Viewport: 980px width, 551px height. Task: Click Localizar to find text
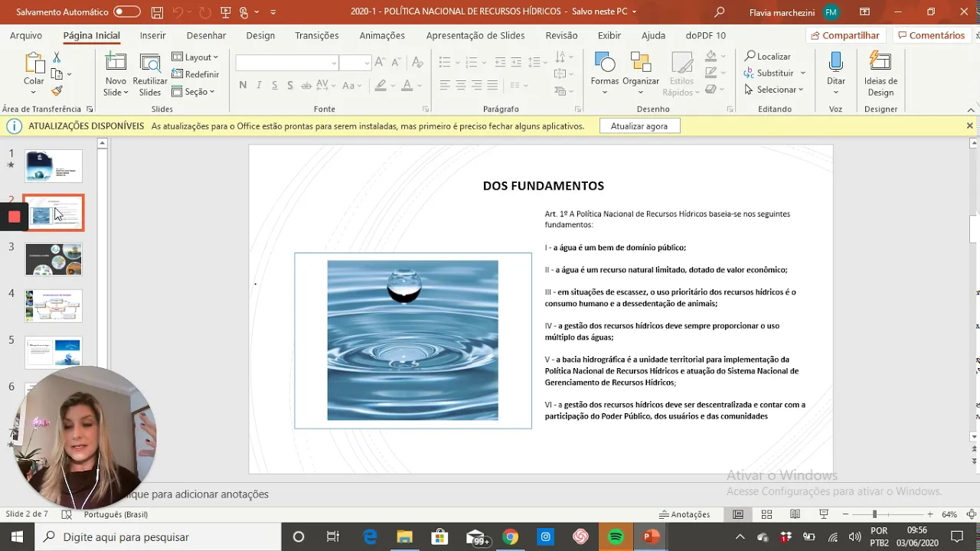[768, 57]
